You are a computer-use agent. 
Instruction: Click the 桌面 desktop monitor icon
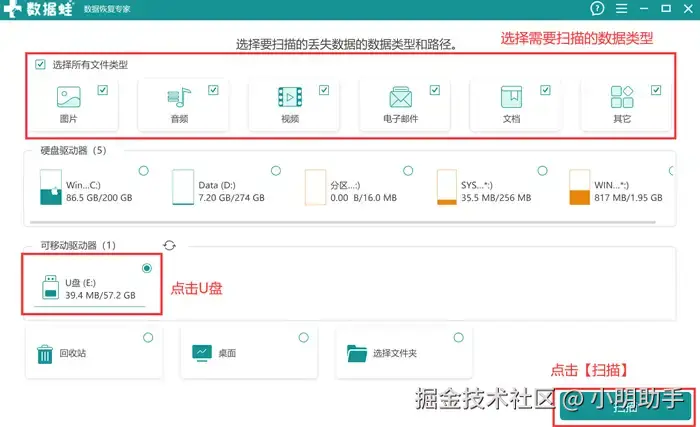[x=202, y=353]
